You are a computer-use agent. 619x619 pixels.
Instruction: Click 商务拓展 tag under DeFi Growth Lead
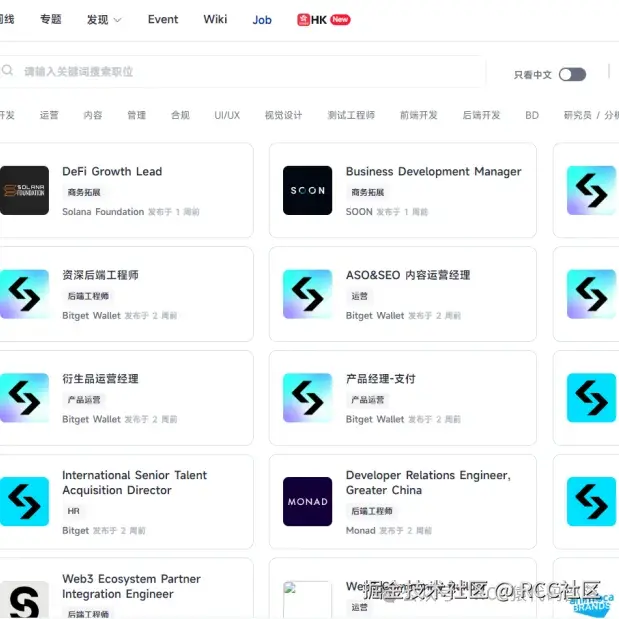pyautogui.click(x=84, y=192)
